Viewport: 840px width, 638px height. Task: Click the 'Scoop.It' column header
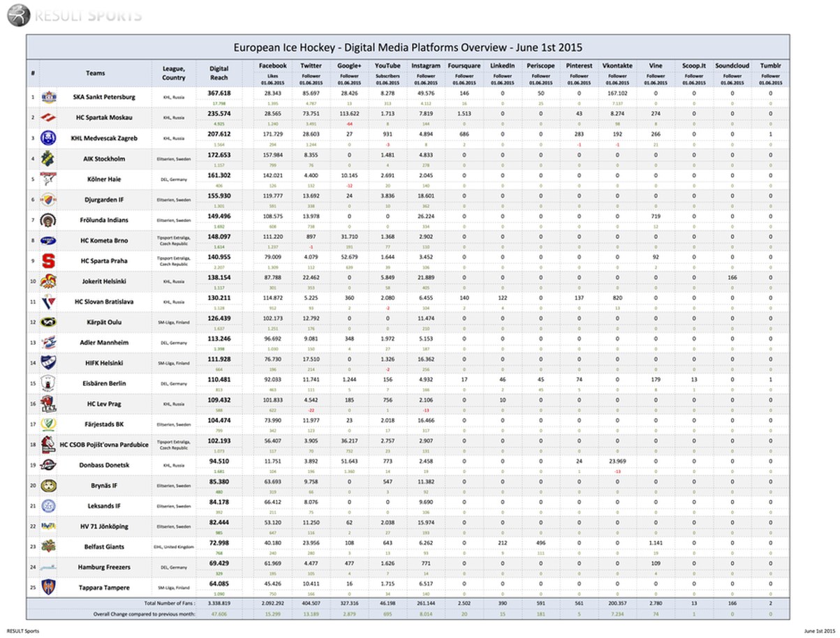[694, 66]
